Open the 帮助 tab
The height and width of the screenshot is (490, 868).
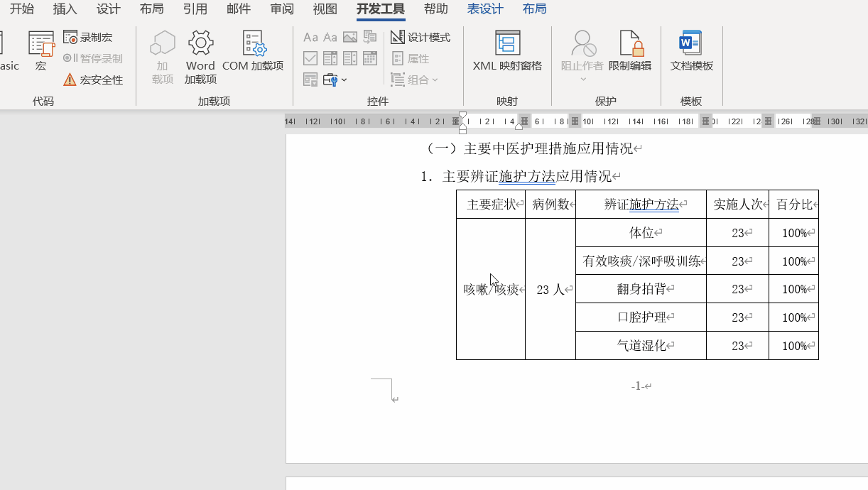tap(436, 9)
